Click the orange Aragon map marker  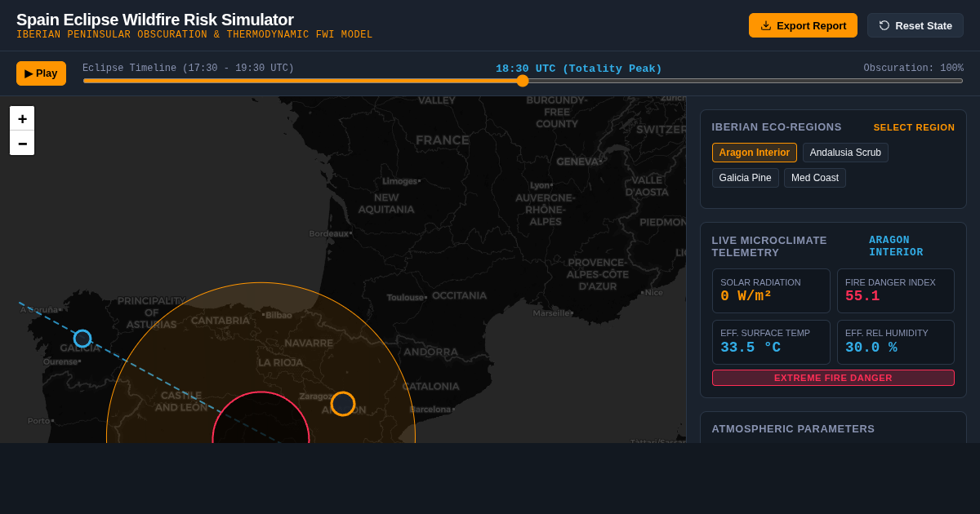(343, 404)
